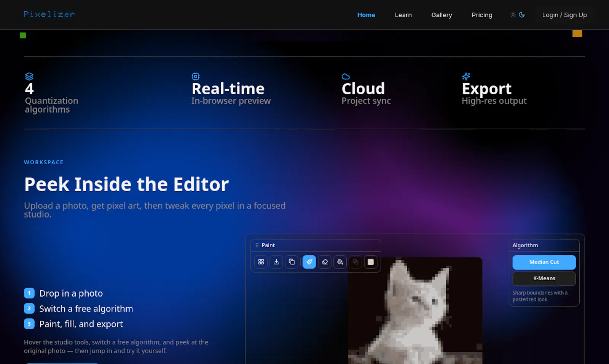Click the grid view icon in Paint toolbar
Viewport: 609px width, 364px height.
261,262
